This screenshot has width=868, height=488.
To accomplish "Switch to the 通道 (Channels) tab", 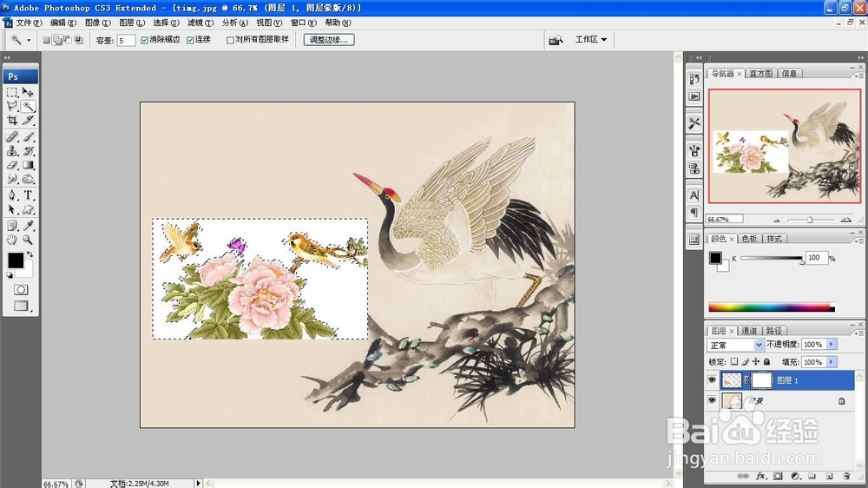I will click(749, 331).
